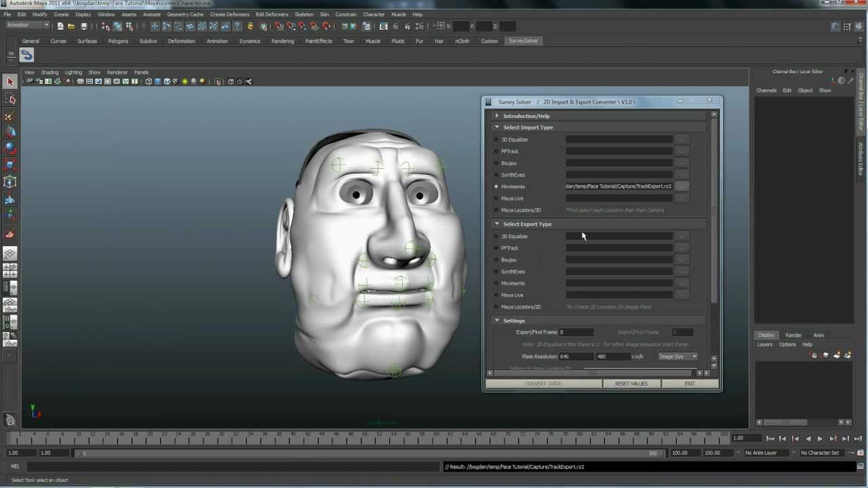Select the Maya Live import radio button
The height and width of the screenshot is (488, 868).
[x=496, y=199]
